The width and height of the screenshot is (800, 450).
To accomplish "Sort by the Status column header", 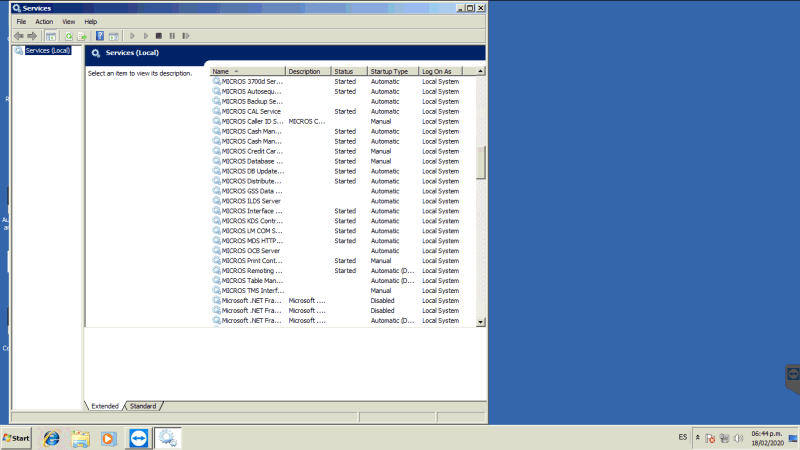I will tap(349, 71).
